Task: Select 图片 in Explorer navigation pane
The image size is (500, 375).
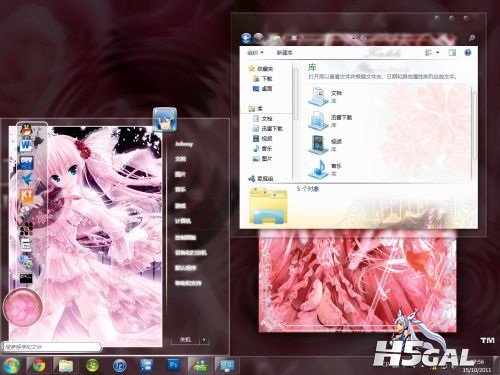Action: [x=262, y=159]
